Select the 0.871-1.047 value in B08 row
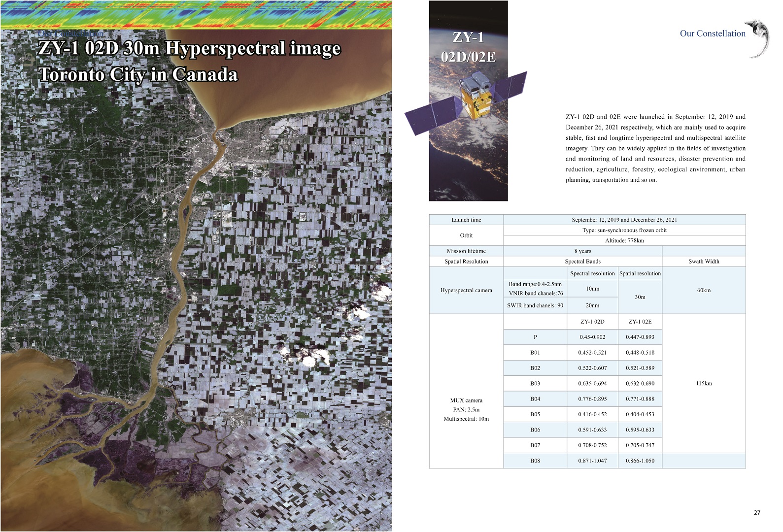783x532 pixels. click(x=592, y=461)
